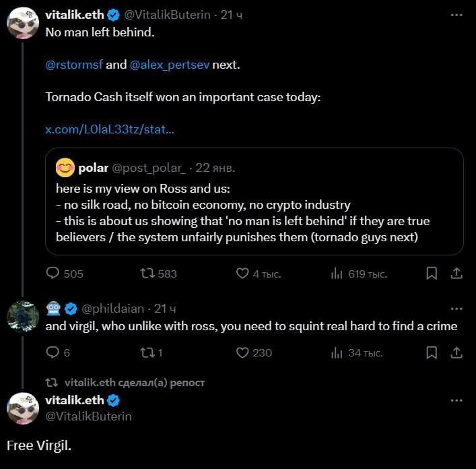Viewport: 476px width, 469px height.
Task: Open the @rstormsf mention link
Action: pos(73,65)
